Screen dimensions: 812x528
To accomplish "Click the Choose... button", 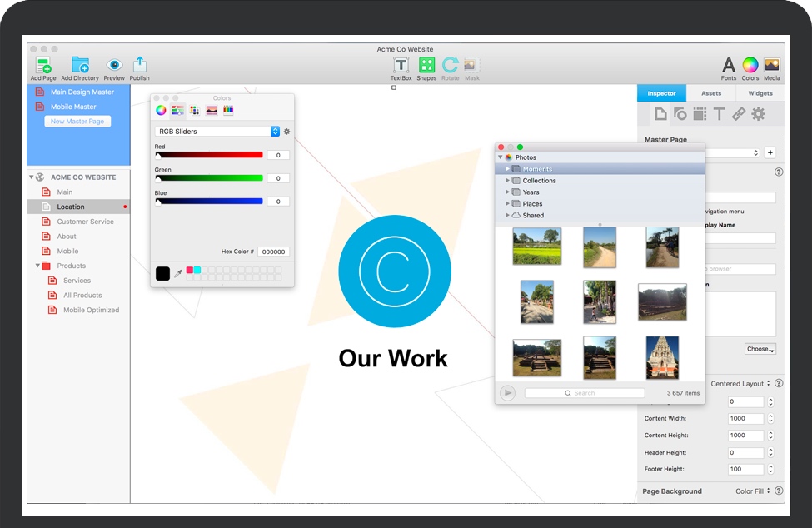I will 760,349.
